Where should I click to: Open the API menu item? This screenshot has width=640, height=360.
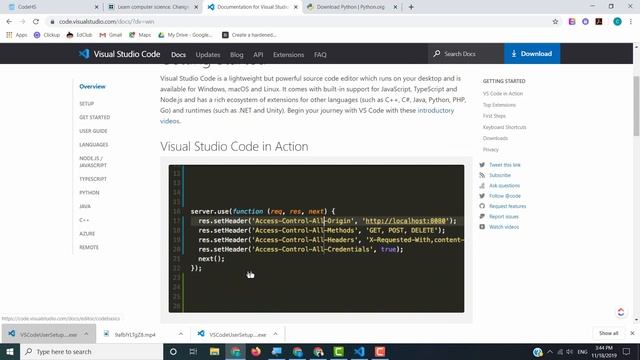[258, 54]
